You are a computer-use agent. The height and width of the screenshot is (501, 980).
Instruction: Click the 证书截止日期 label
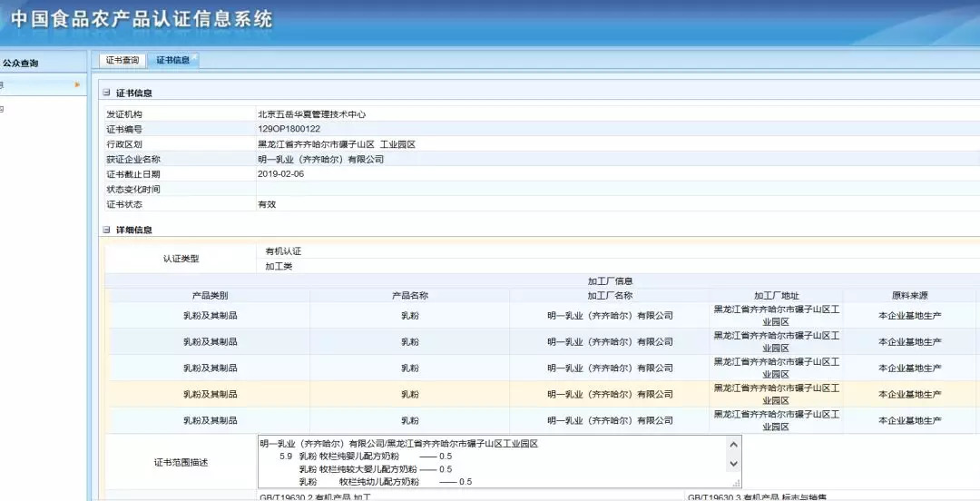[x=133, y=174]
